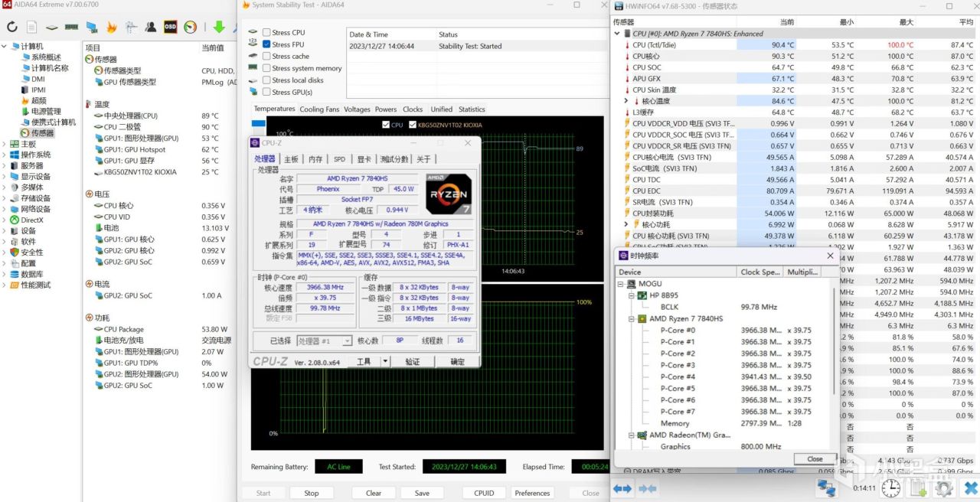This screenshot has width=980, height=502.
Task: Switch to Voltages tab
Action: (x=358, y=109)
